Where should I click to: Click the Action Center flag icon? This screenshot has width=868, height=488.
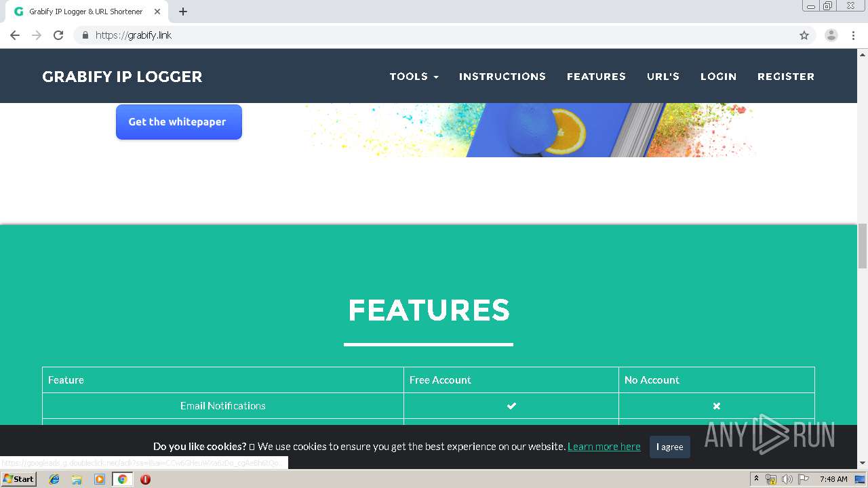coord(802,479)
